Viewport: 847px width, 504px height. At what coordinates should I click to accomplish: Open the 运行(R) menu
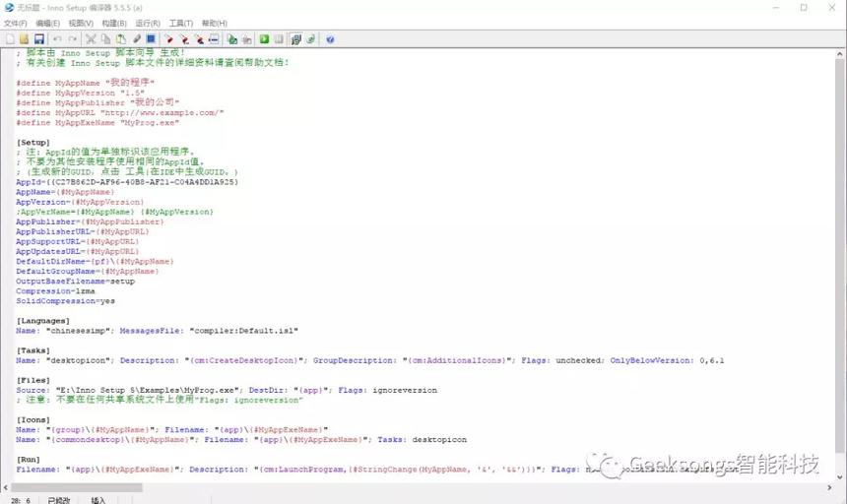pos(148,24)
